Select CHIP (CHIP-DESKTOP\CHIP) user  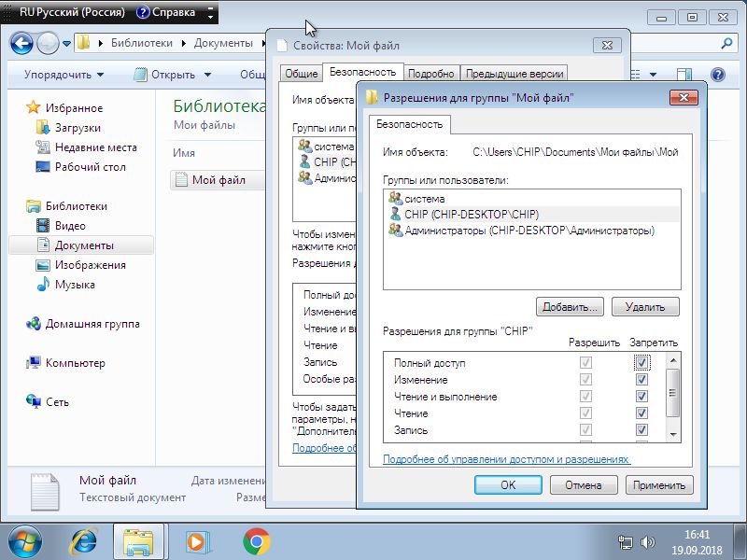coord(531,215)
